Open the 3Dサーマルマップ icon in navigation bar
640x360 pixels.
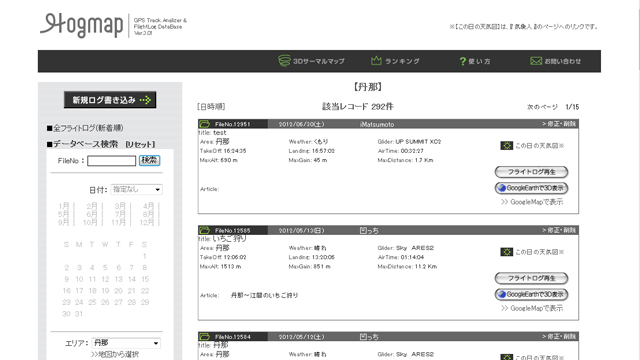(284, 61)
